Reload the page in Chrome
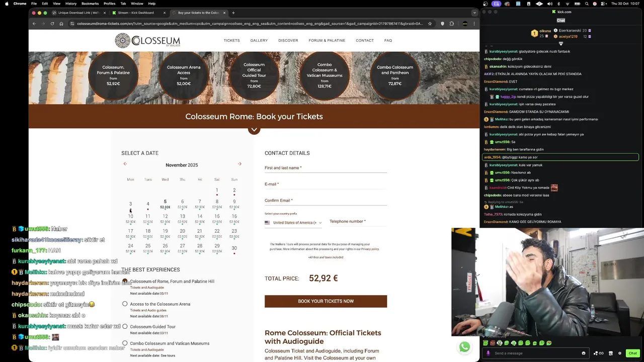 coord(52,24)
